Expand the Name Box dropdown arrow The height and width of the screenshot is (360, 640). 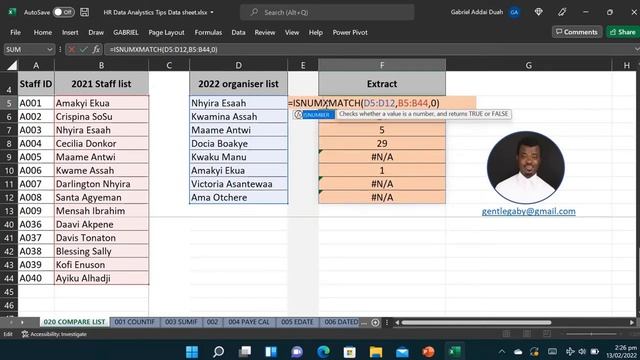pos(49,49)
